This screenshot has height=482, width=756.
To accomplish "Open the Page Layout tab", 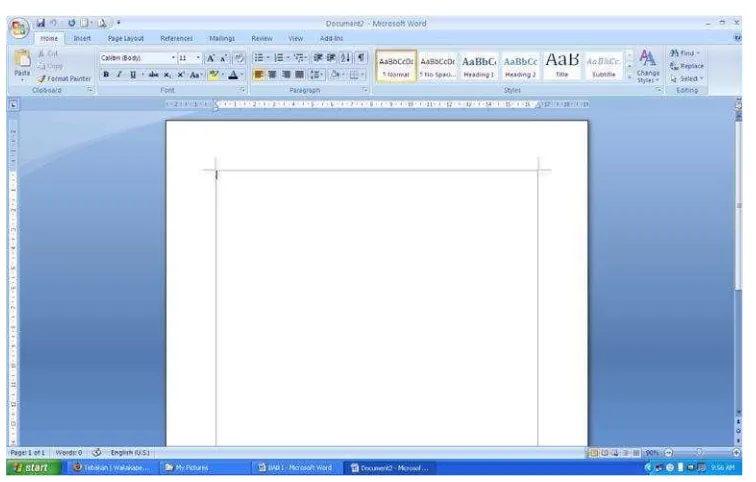I will pyautogui.click(x=126, y=38).
